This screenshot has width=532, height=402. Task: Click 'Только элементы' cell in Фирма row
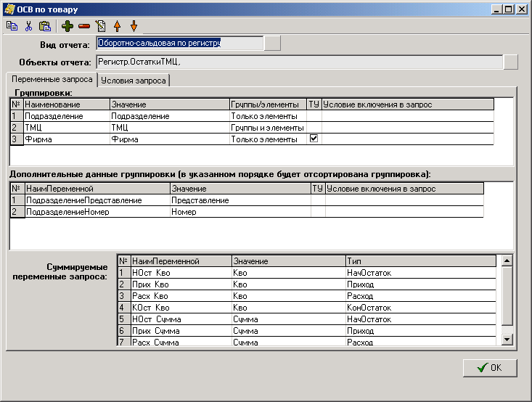(x=268, y=139)
